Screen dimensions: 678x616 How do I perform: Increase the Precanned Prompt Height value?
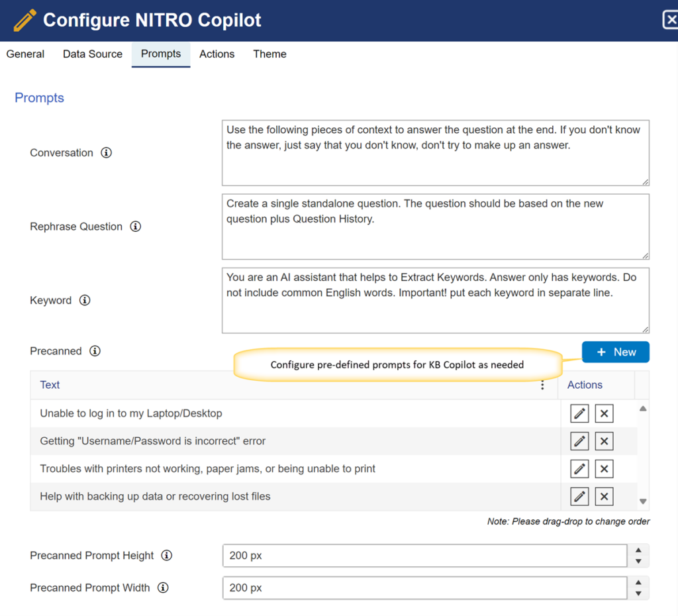point(638,550)
